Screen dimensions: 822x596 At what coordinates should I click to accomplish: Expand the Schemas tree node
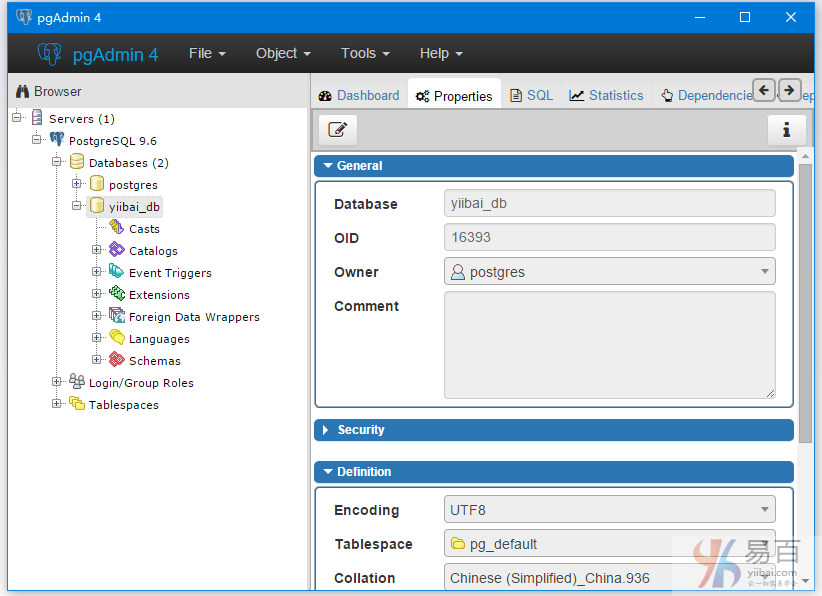(97, 360)
